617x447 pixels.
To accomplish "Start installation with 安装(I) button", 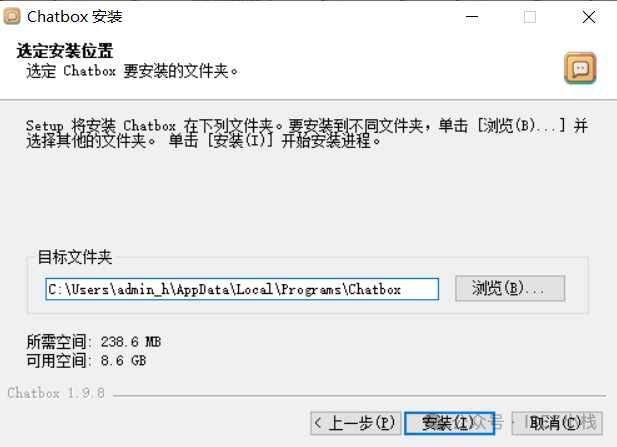I will 449,423.
